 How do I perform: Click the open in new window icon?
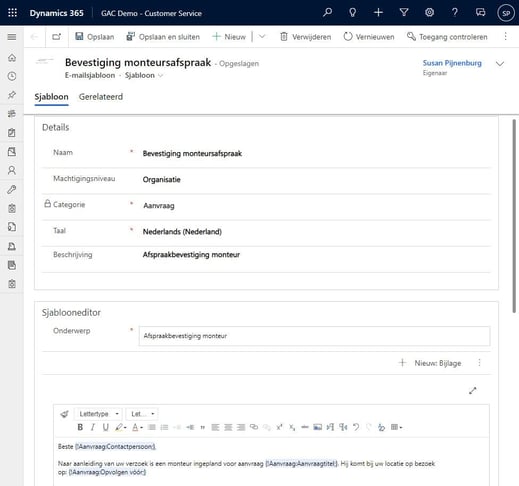[57, 37]
